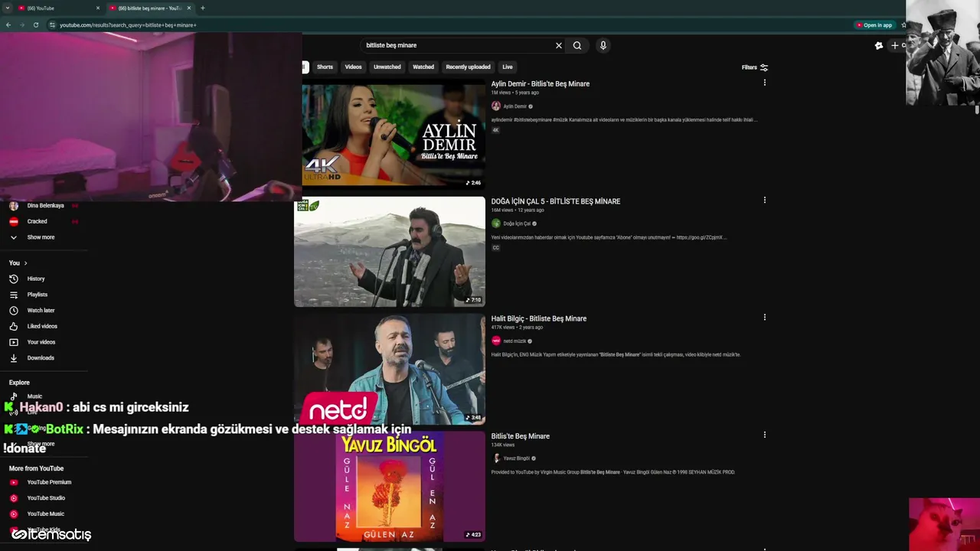The image size is (980, 551).
Task: Open options menu for Aylin Demir video
Action: (x=764, y=83)
